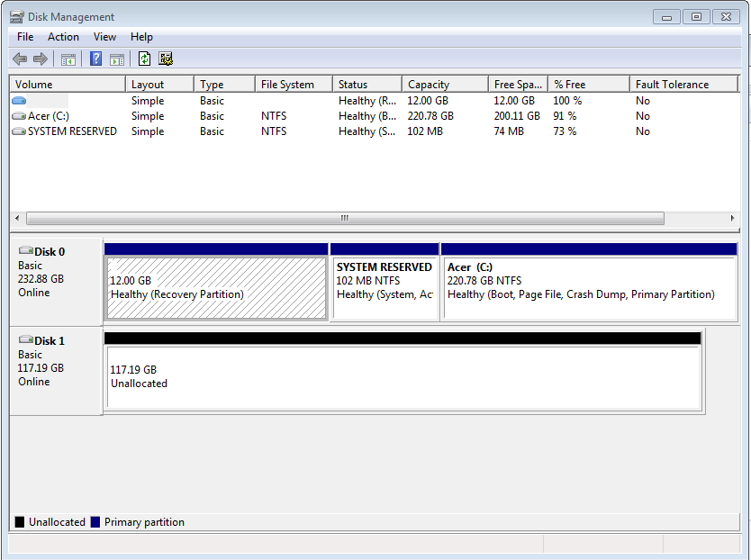
Task: Click the horizontal scrollbar right arrow
Action: pos(732,219)
